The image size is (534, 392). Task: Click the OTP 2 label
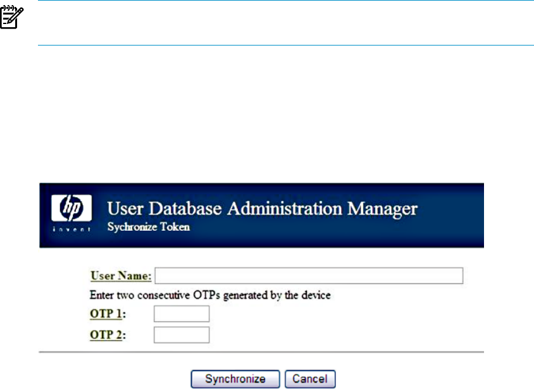click(x=108, y=335)
